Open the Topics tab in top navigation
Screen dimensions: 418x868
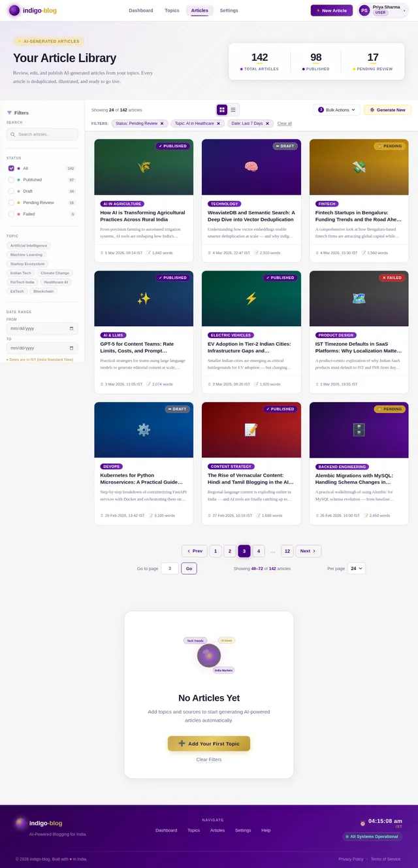[x=172, y=10]
